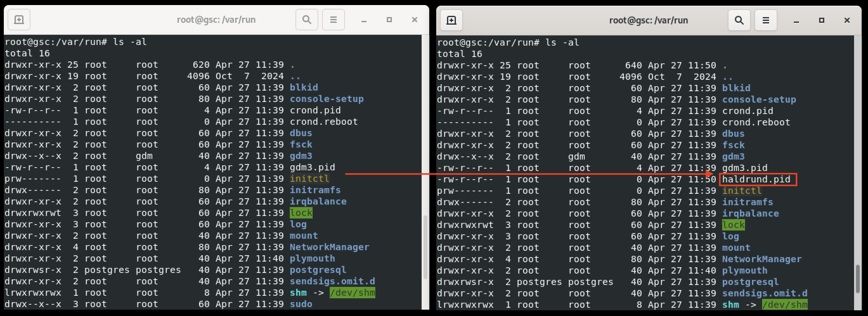Click sudo directory in left terminal
This screenshot has height=316, width=868.
pyautogui.click(x=301, y=304)
